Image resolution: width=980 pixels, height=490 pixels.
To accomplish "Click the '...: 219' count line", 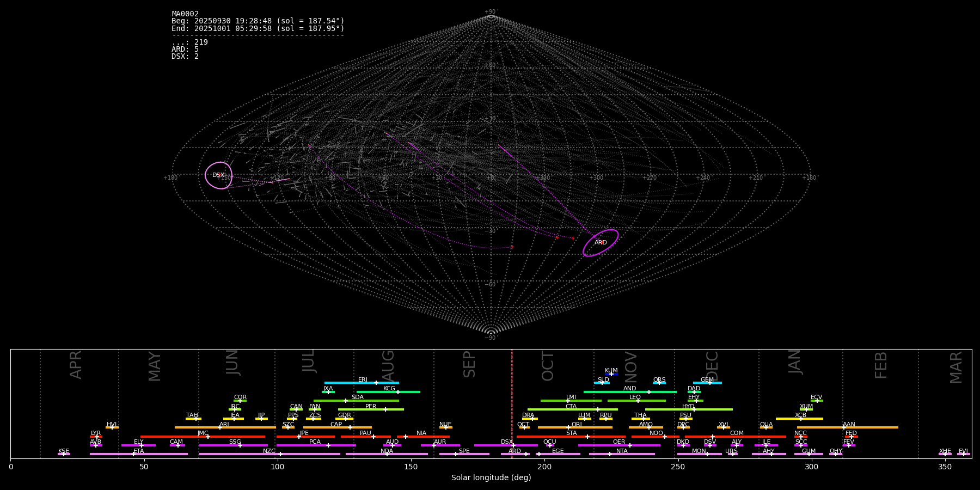I will click(189, 42).
